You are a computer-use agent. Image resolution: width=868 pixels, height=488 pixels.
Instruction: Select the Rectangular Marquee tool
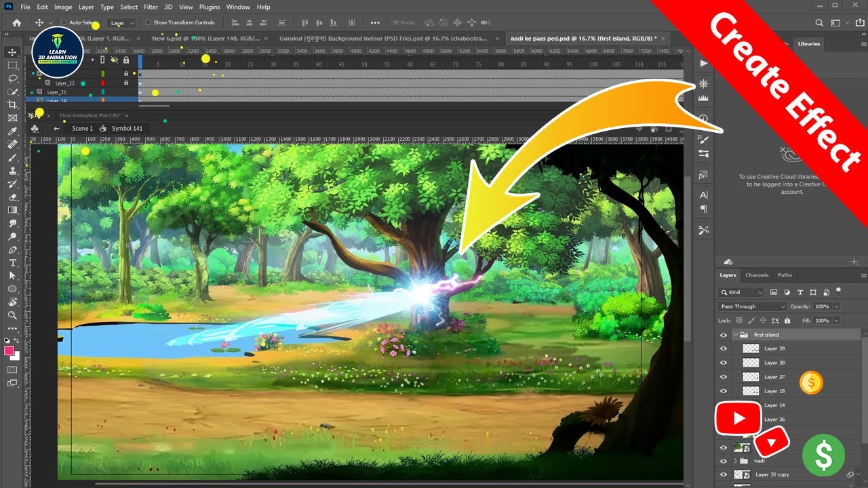(12, 65)
